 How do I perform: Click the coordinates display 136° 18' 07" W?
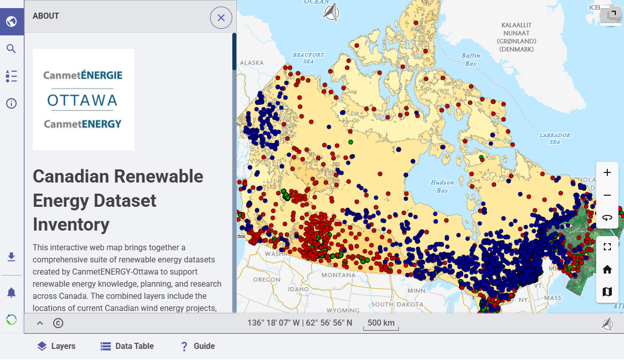[300, 323]
